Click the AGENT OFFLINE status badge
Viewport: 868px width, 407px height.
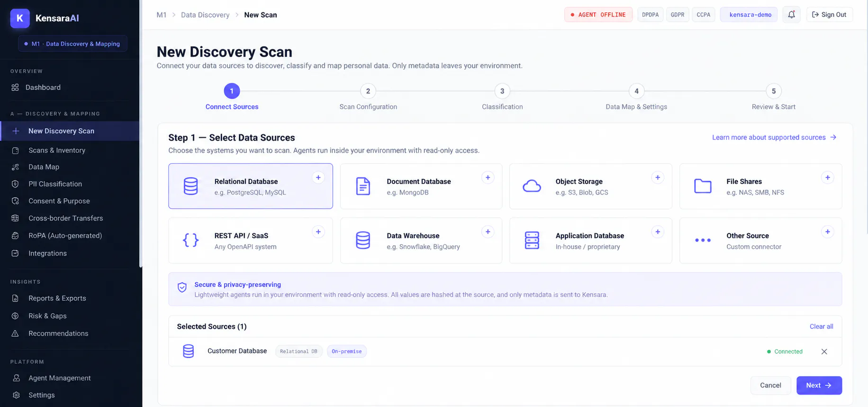598,15
